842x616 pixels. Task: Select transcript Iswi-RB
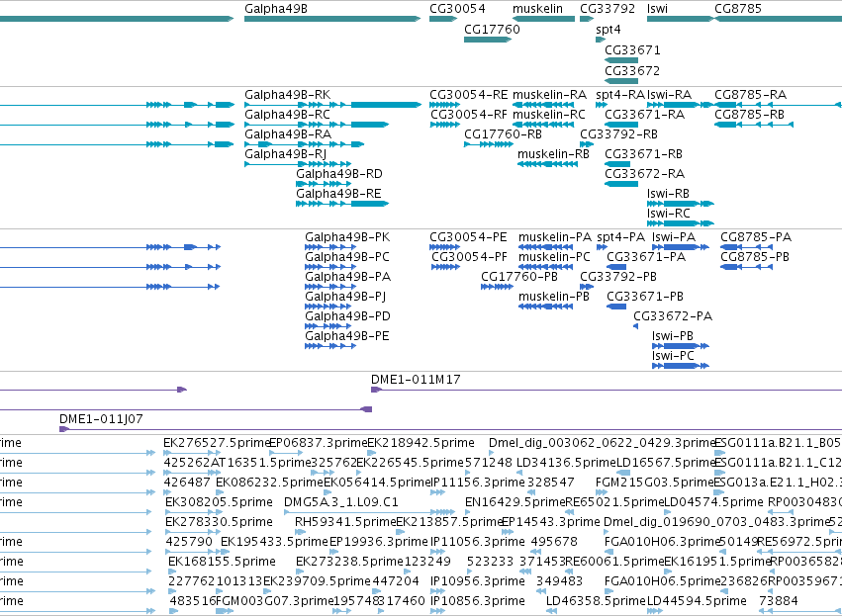[x=681, y=204]
